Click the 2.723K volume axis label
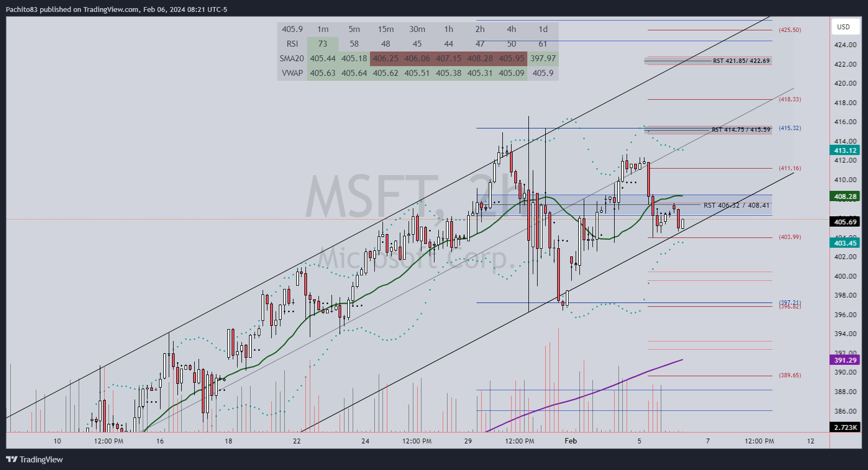 (x=845, y=428)
